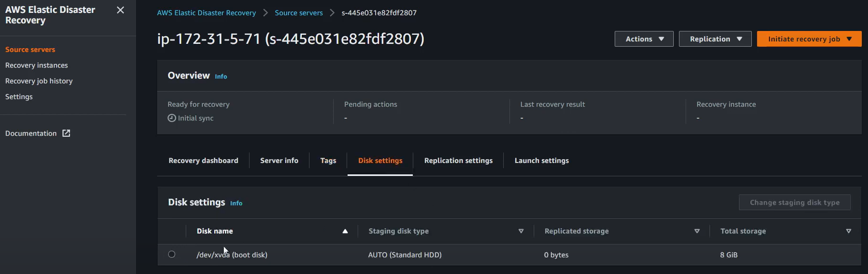Sort by Staging disk type arrow
This screenshot has height=274, width=868.
(x=521, y=231)
